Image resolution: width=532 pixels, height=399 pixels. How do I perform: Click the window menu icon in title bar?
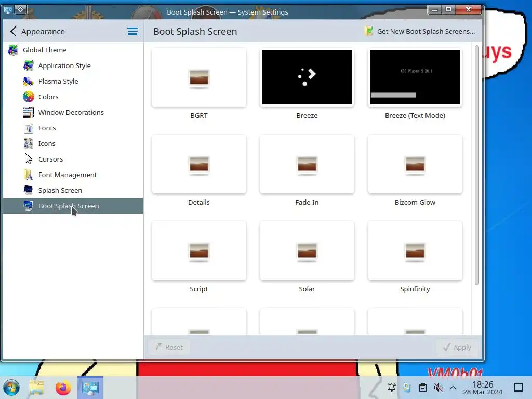pyautogui.click(x=7, y=10)
